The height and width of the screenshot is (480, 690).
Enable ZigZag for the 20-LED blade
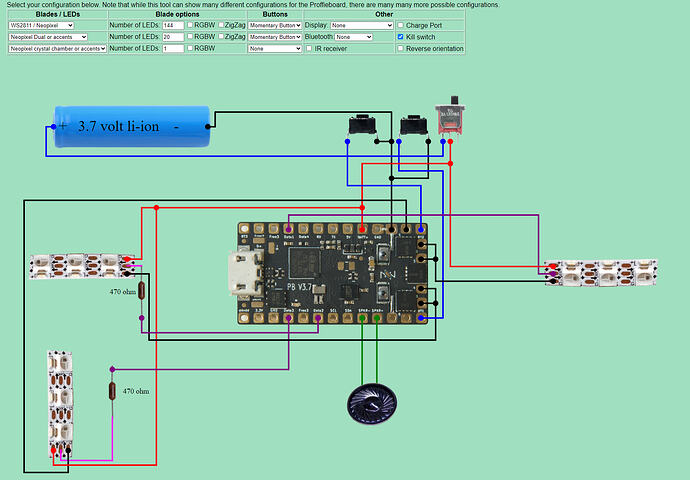pos(221,37)
